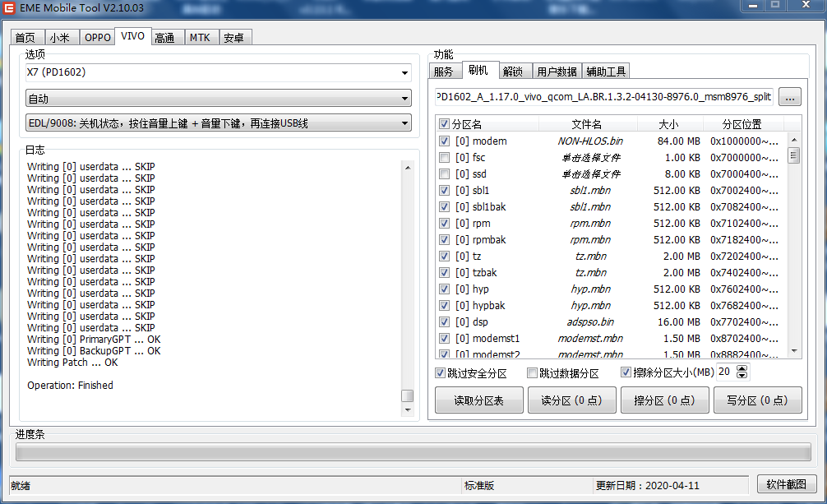Click the NON-HLOS.bin file name cell

pyautogui.click(x=590, y=141)
